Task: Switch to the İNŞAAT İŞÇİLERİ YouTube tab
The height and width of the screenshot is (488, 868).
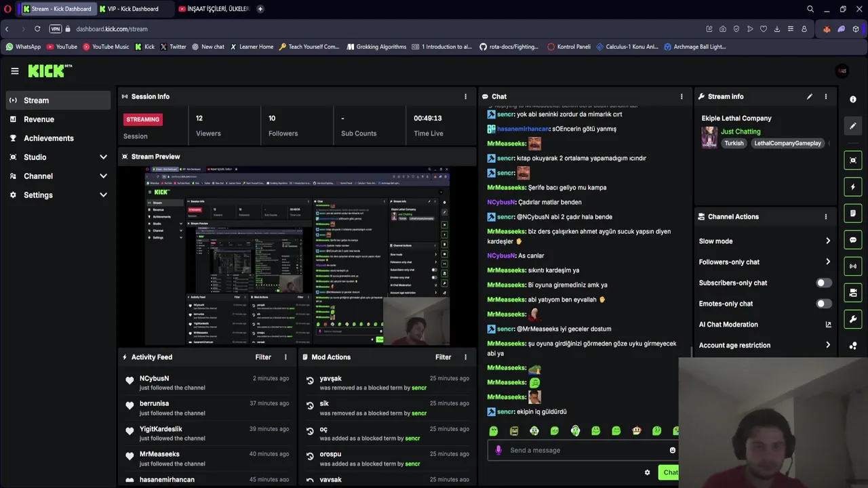Action: (x=214, y=9)
